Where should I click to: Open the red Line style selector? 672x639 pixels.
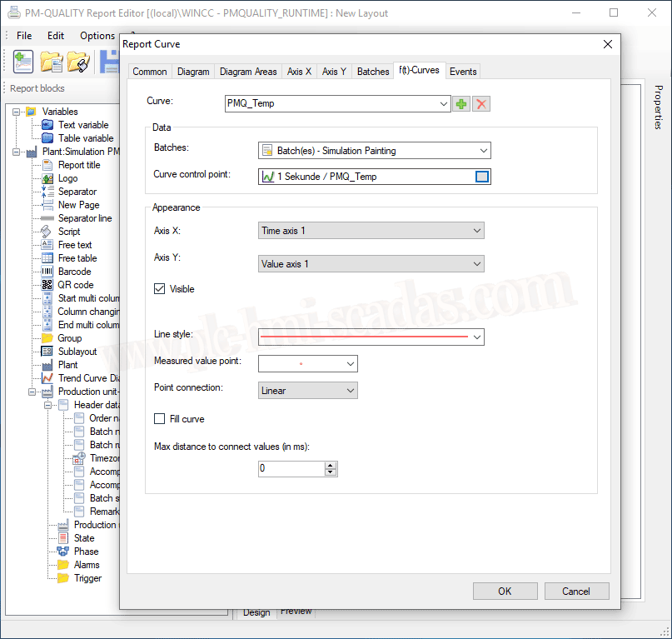371,337
